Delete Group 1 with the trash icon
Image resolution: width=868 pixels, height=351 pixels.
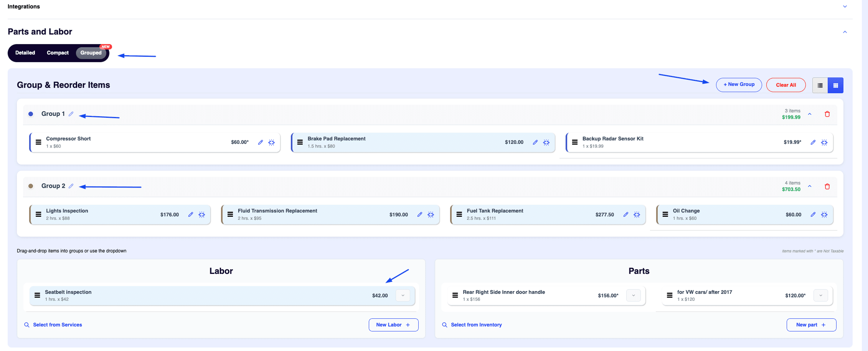(827, 114)
